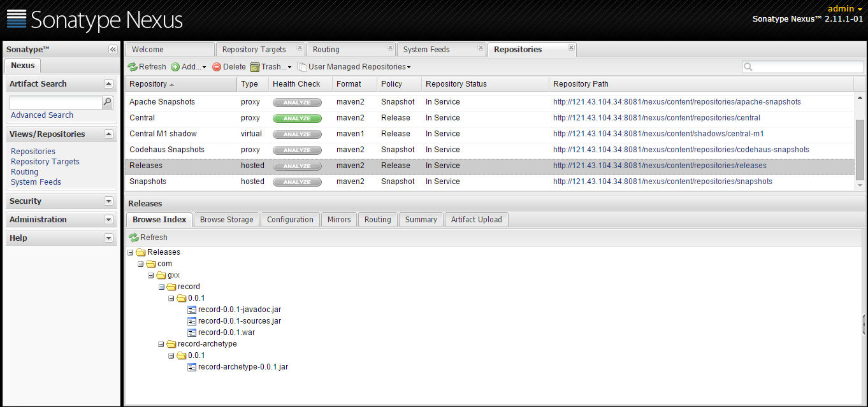Viewport: 868px width, 407px height.
Task: Open the snapshots repository path URL
Action: 663,182
